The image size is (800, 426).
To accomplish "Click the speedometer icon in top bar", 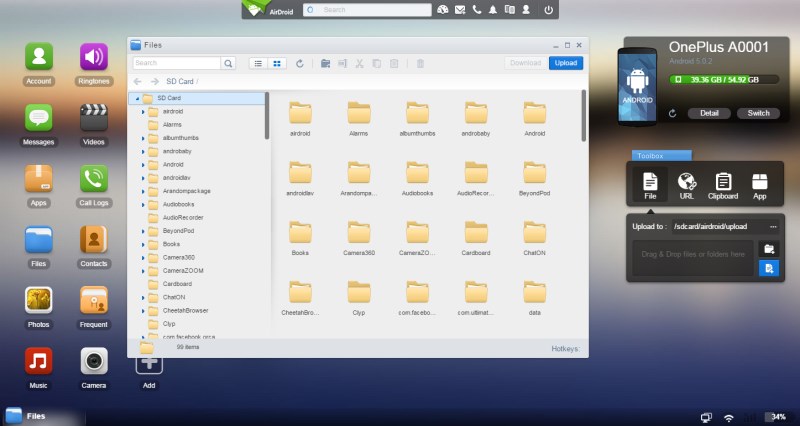I will click(x=442, y=10).
